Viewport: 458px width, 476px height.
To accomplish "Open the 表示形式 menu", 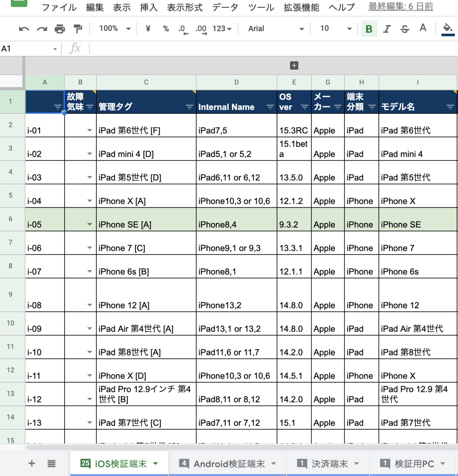I will pyautogui.click(x=185, y=7).
